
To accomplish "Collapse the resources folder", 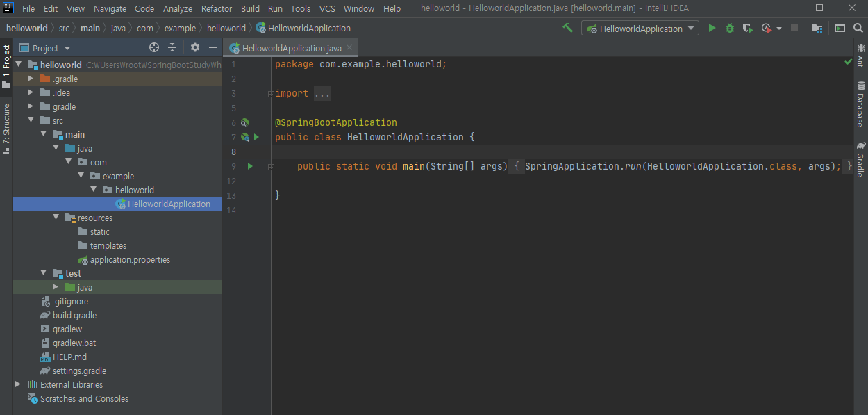I will coord(56,218).
